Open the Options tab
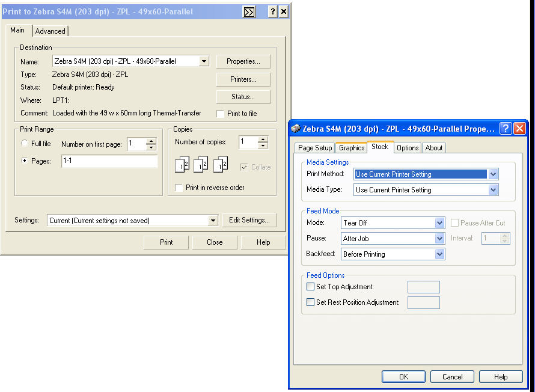 pos(408,148)
